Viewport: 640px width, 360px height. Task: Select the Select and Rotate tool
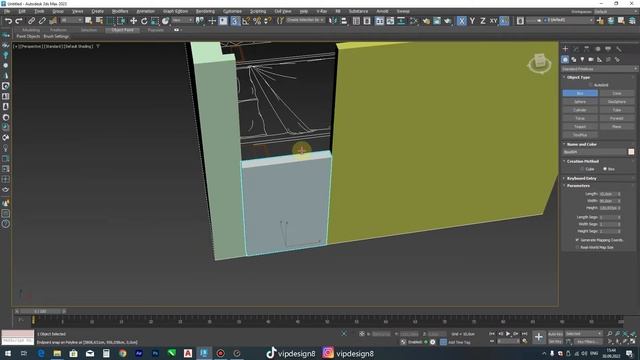[x=144, y=21]
